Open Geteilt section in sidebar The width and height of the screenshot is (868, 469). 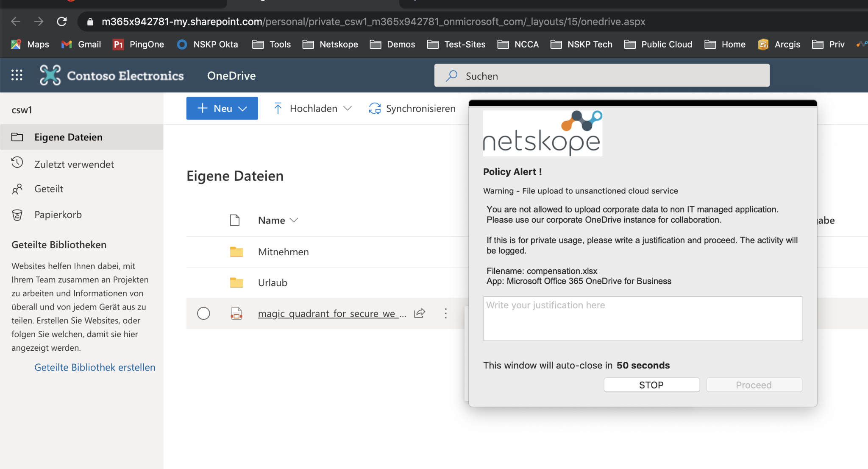click(x=49, y=189)
